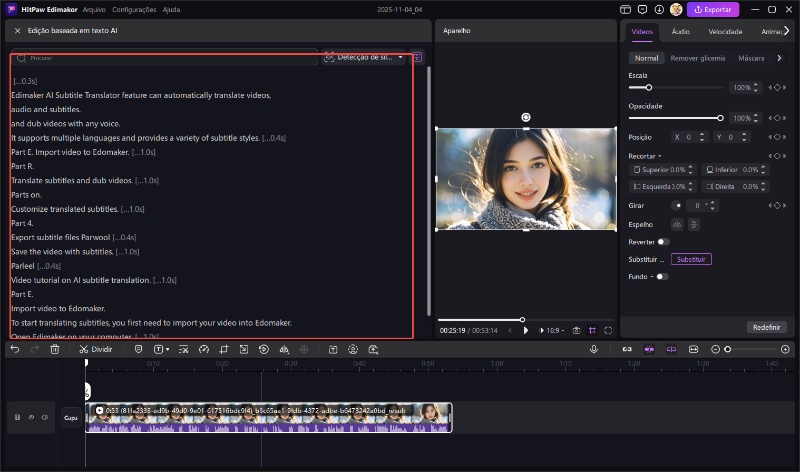
Task: Collapse the Recortar crop section
Action: tap(658, 156)
